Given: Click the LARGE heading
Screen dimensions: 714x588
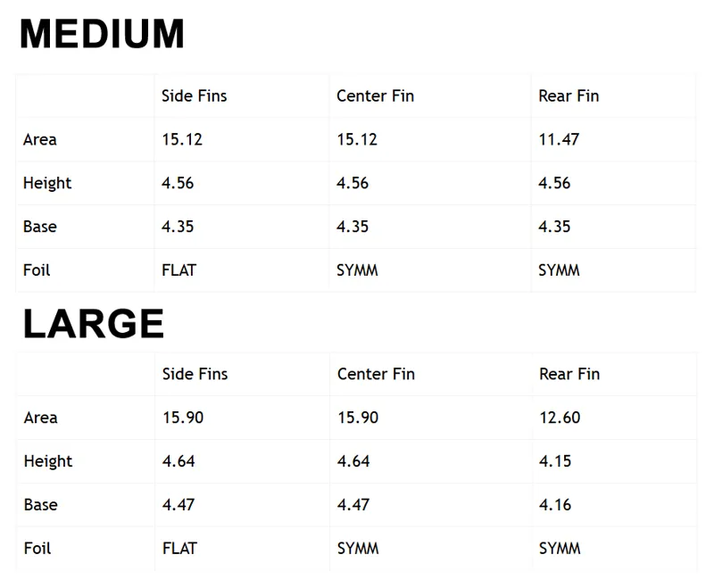Looking at the screenshot, I should coord(94,324).
